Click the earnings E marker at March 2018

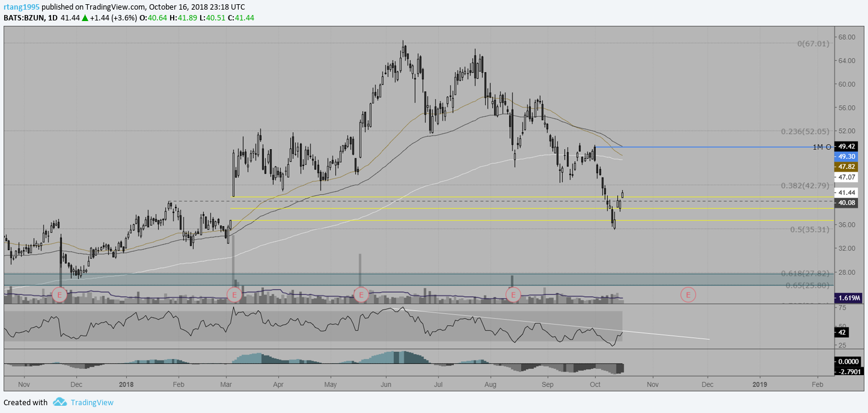tap(234, 295)
